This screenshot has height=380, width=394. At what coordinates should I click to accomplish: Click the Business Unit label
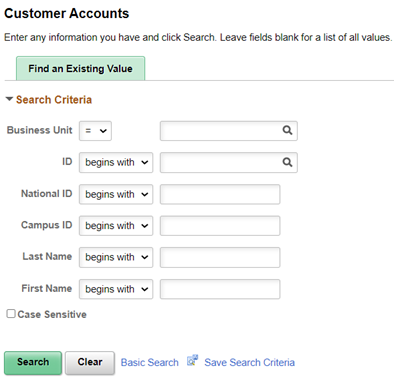point(39,130)
